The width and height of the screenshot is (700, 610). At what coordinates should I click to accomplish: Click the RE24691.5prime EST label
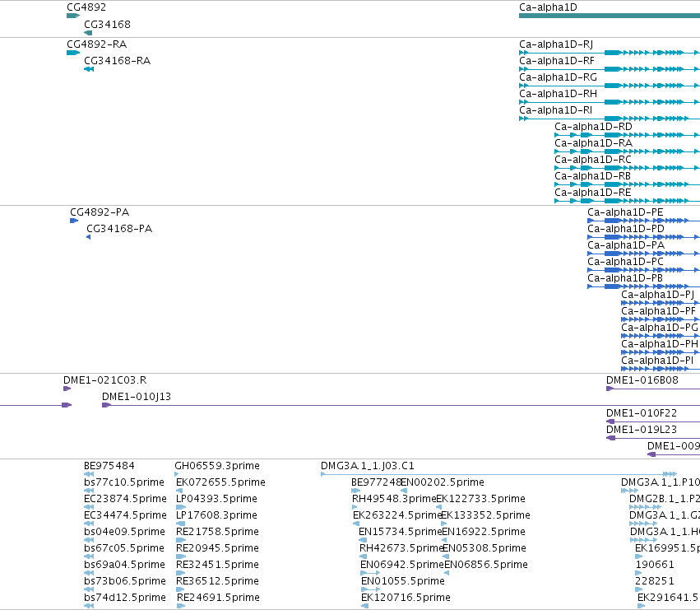218,598
